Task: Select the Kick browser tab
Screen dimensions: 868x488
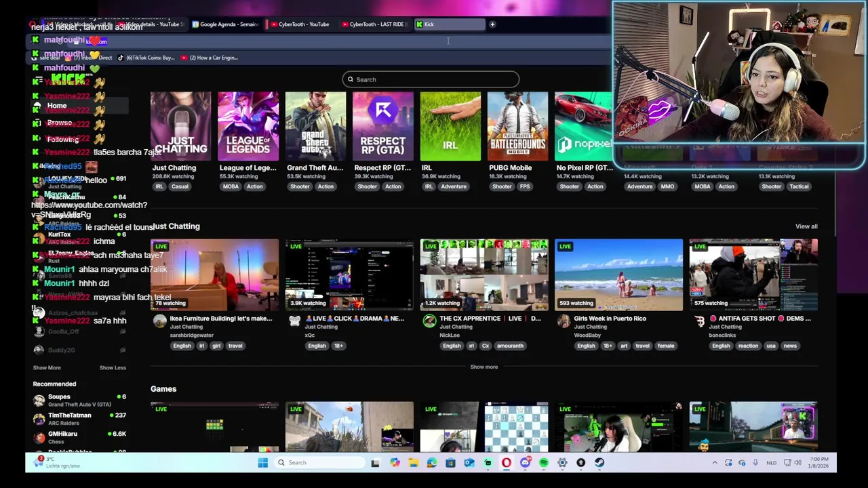Action: (449, 24)
